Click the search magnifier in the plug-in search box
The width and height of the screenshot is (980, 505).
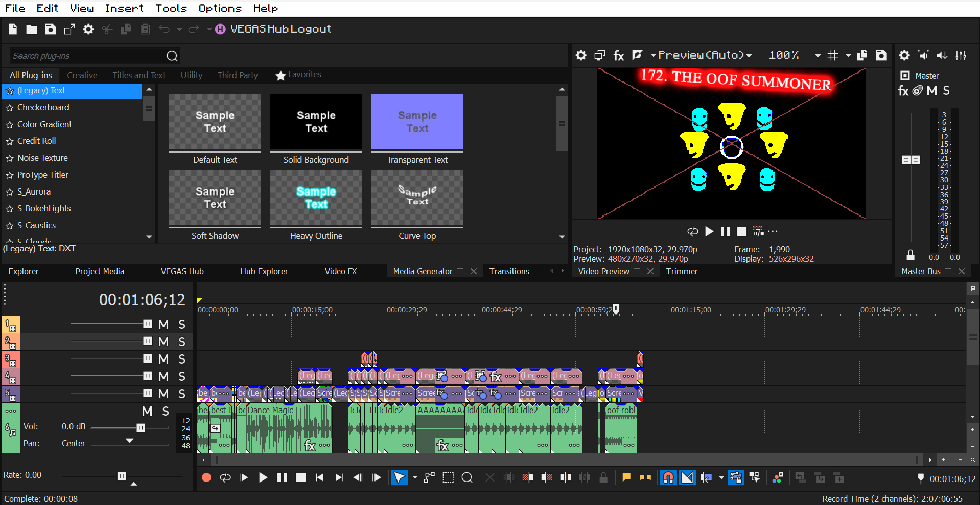tap(172, 56)
